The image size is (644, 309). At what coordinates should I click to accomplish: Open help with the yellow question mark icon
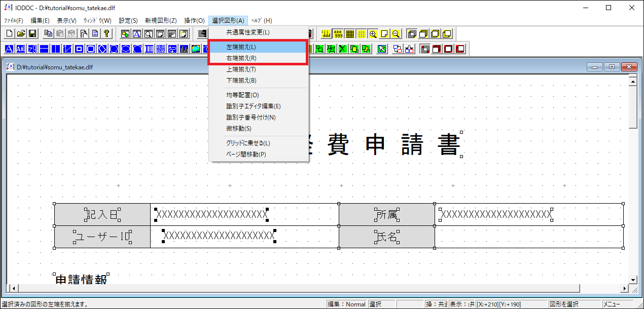click(106, 33)
